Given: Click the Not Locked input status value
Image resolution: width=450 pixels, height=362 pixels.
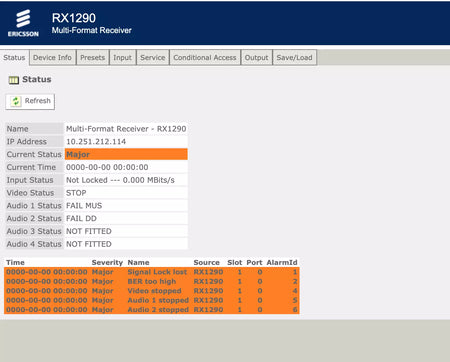Looking at the screenshot, I should pyautogui.click(x=120, y=180).
